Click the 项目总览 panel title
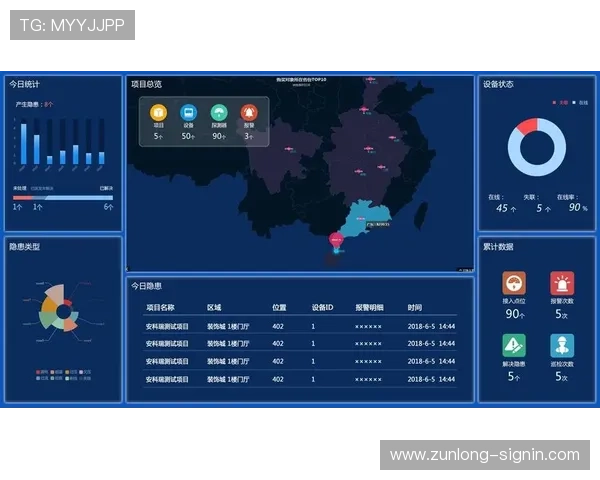This screenshot has height=480, width=600. 146,84
